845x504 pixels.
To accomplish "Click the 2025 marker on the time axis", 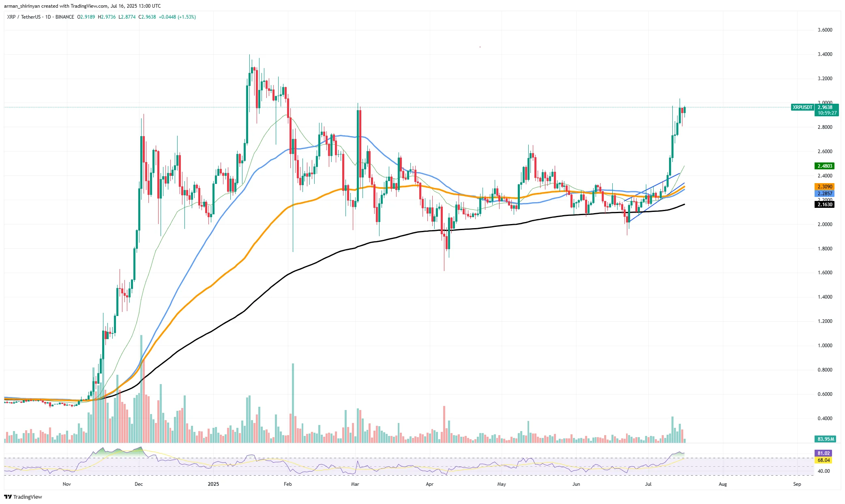I will pos(213,484).
